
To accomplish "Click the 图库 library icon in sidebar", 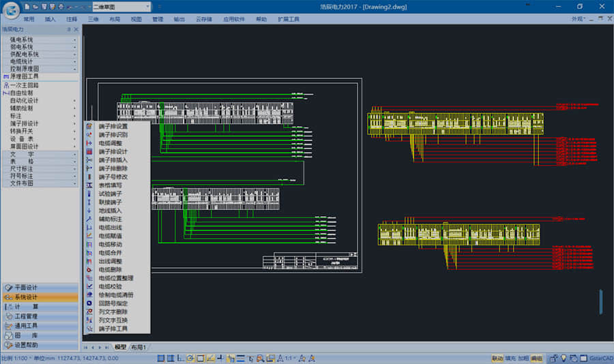I will [x=8, y=335].
